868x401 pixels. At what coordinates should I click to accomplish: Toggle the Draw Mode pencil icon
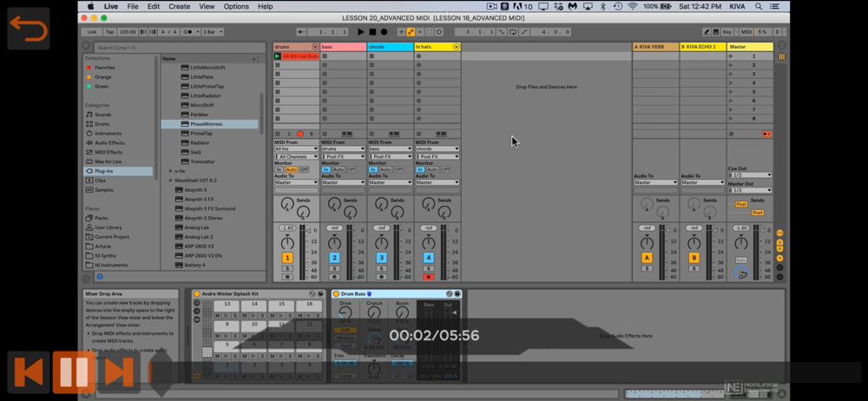tap(707, 32)
